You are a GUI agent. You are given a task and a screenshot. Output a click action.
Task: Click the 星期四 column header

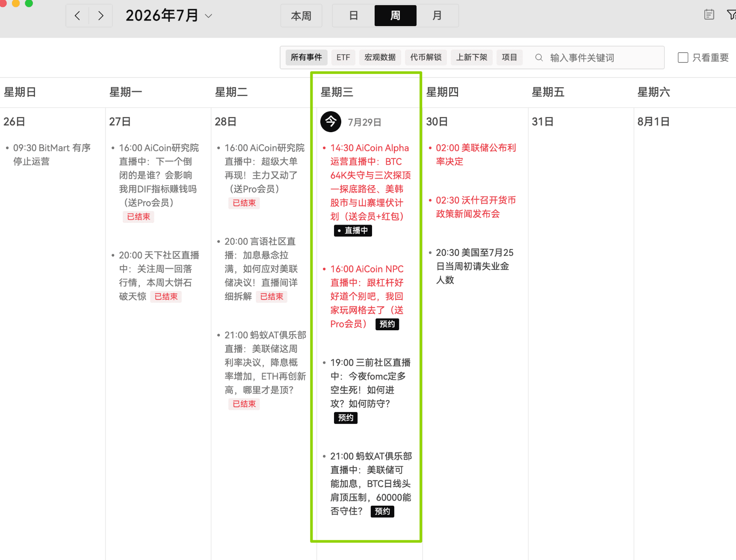pos(442,92)
